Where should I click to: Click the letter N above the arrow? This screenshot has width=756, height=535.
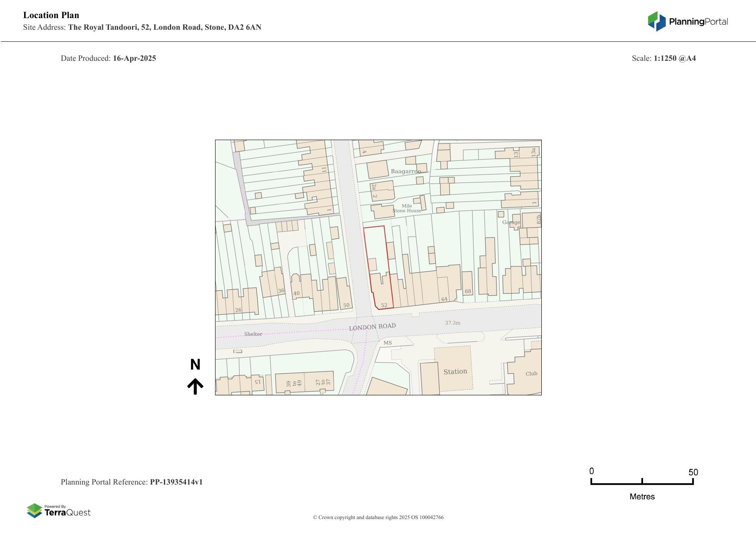(195, 365)
